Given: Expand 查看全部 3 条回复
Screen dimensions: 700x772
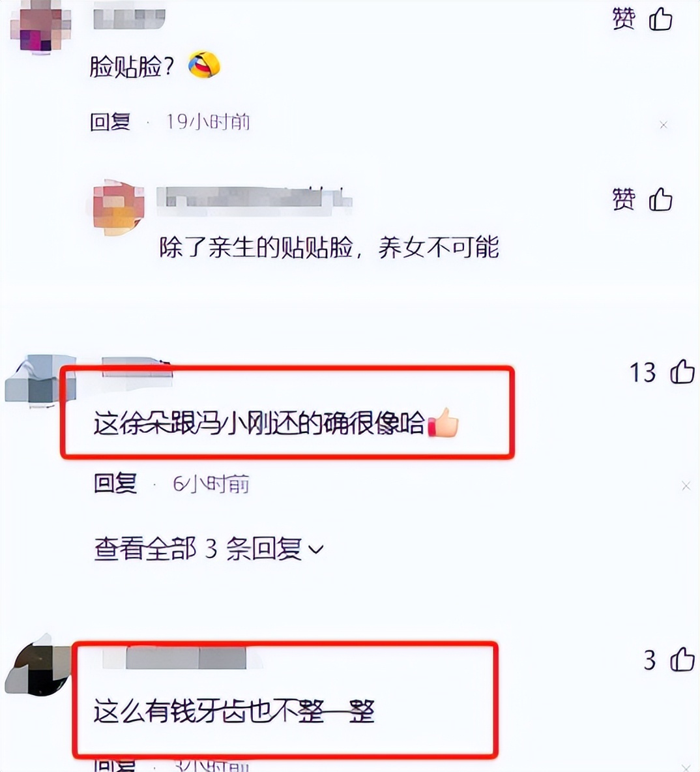Looking at the screenshot, I should click(209, 549).
